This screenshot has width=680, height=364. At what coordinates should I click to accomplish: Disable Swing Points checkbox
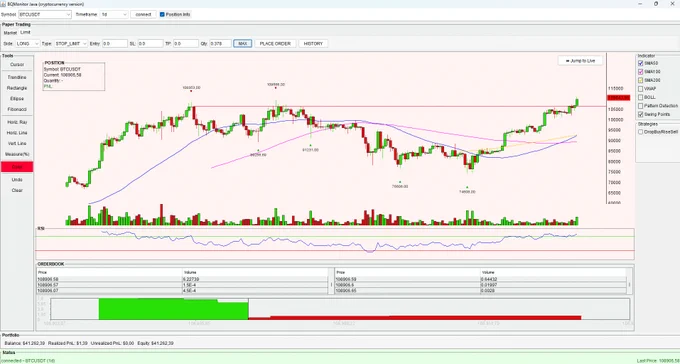tap(641, 115)
